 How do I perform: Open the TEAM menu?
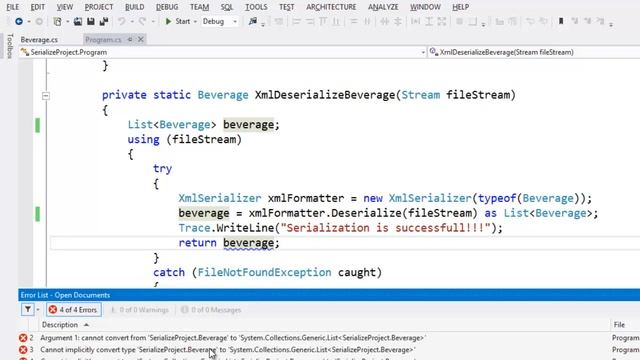pyautogui.click(x=199, y=7)
